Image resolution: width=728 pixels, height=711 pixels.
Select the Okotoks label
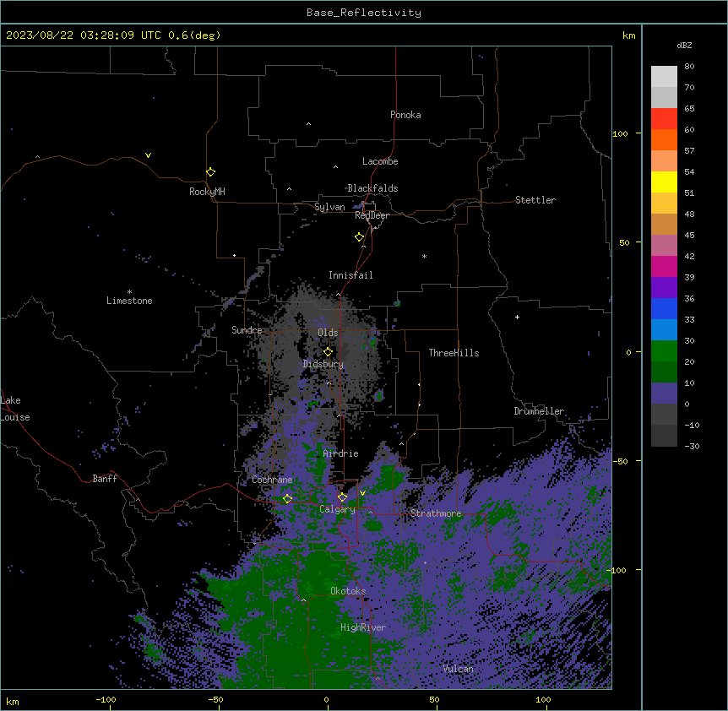pos(348,591)
